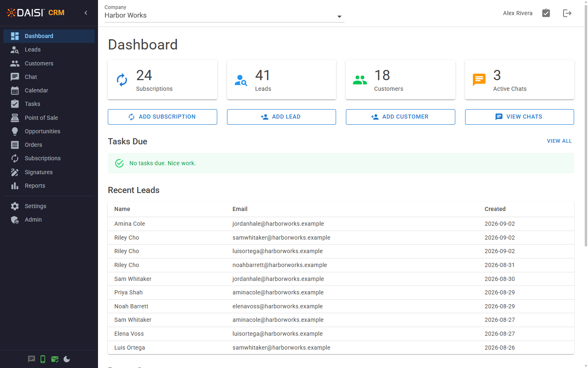Click the Alex Rivera user name
The height and width of the screenshot is (368, 588).
[518, 13]
